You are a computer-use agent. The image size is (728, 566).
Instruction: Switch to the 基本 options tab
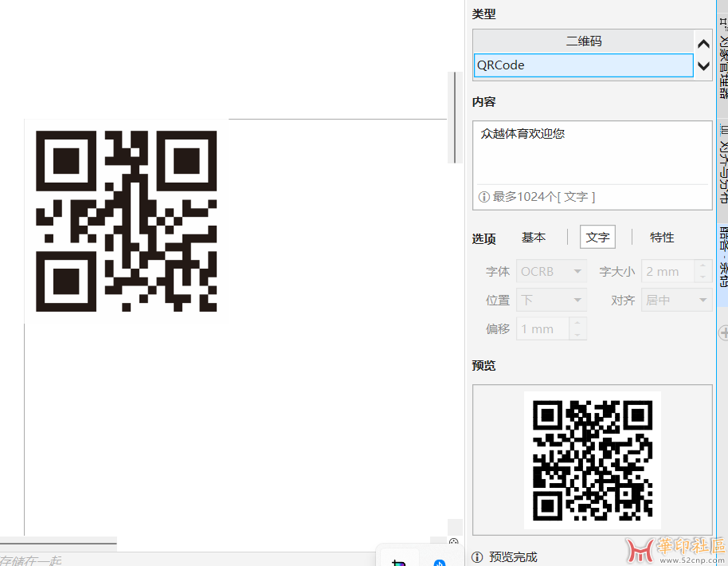pos(534,238)
